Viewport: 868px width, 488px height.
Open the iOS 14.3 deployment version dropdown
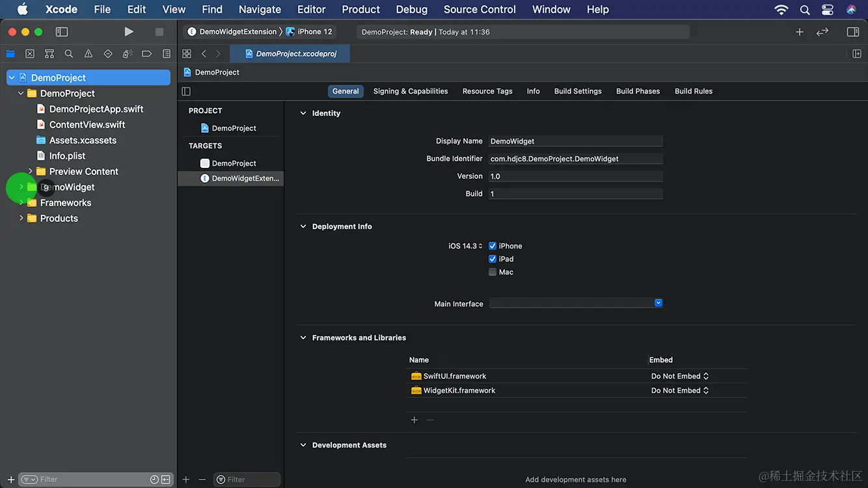click(x=465, y=246)
